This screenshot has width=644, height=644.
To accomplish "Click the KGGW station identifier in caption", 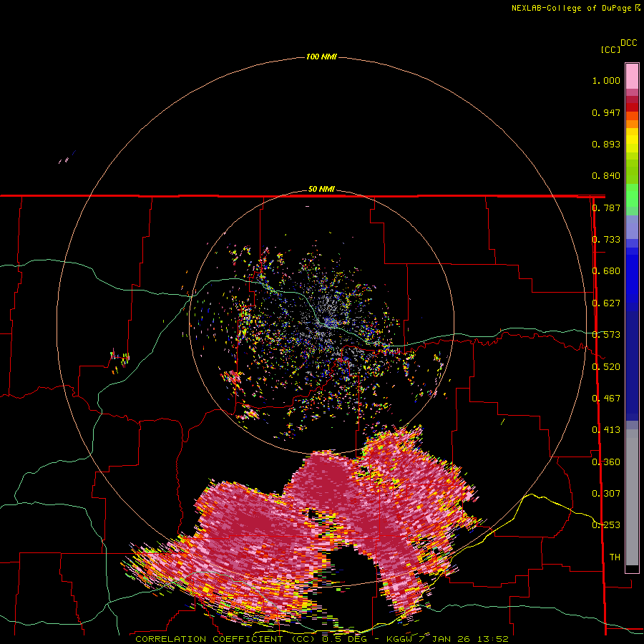I will click(399, 639).
